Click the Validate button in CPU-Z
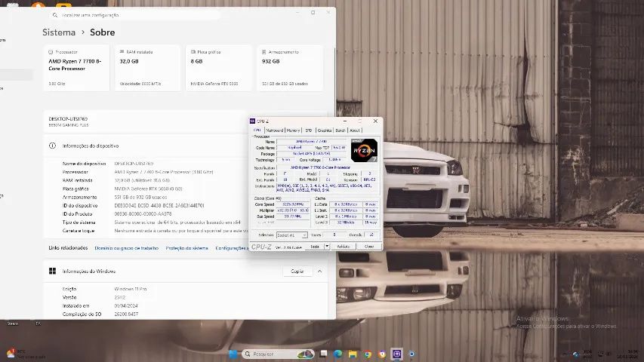The width and height of the screenshot is (644, 362). (x=344, y=247)
